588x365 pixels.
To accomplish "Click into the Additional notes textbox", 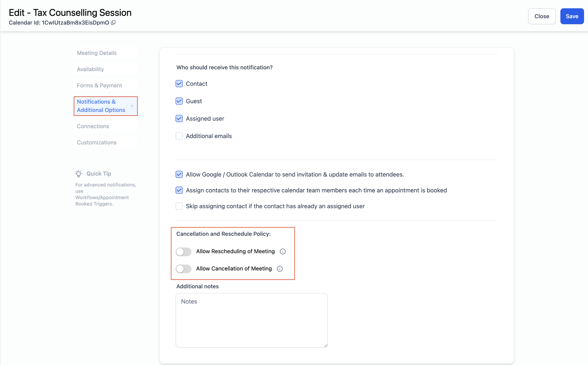I will (251, 320).
